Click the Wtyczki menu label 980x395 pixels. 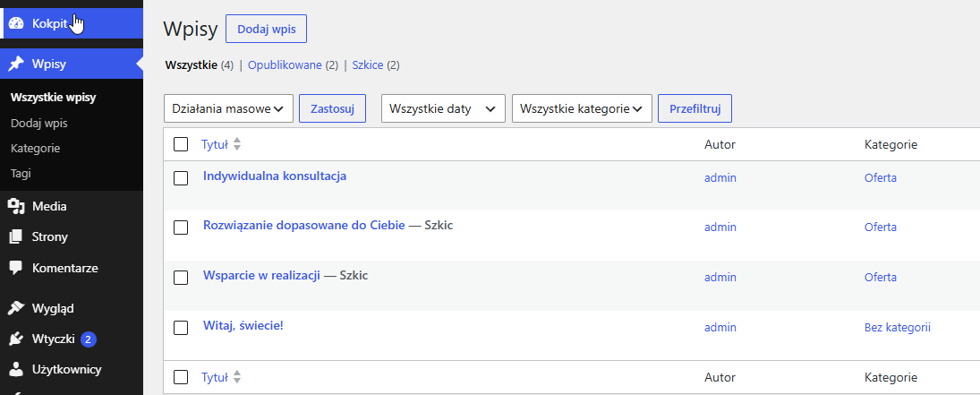tap(53, 339)
